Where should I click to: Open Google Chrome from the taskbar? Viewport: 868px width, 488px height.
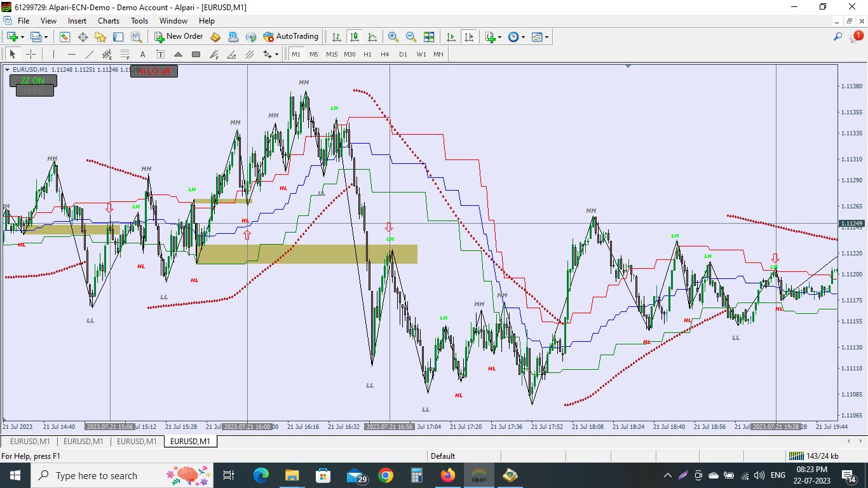tap(385, 475)
